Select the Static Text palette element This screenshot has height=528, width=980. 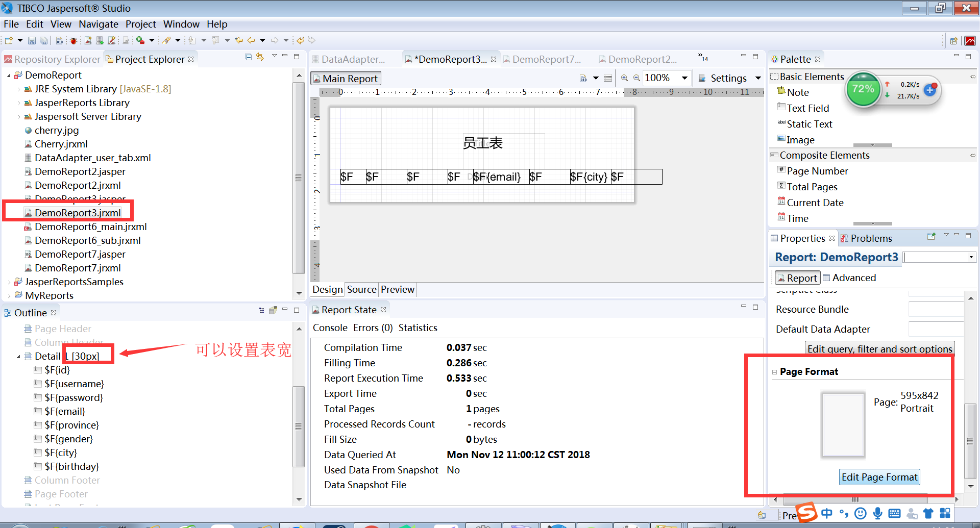[805, 124]
